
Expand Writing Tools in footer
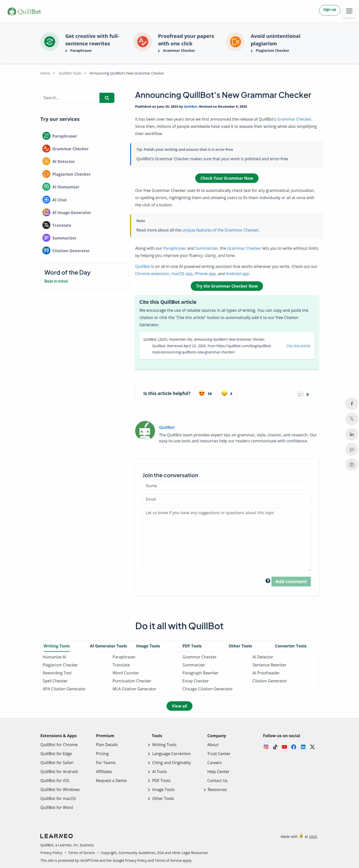point(164,744)
